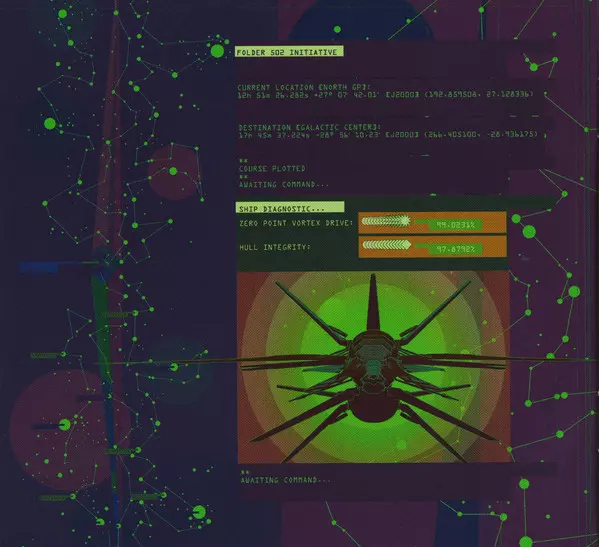
Task: Click the large green star beside the FOLDER 502 header
Action: pyautogui.click(x=217, y=51)
